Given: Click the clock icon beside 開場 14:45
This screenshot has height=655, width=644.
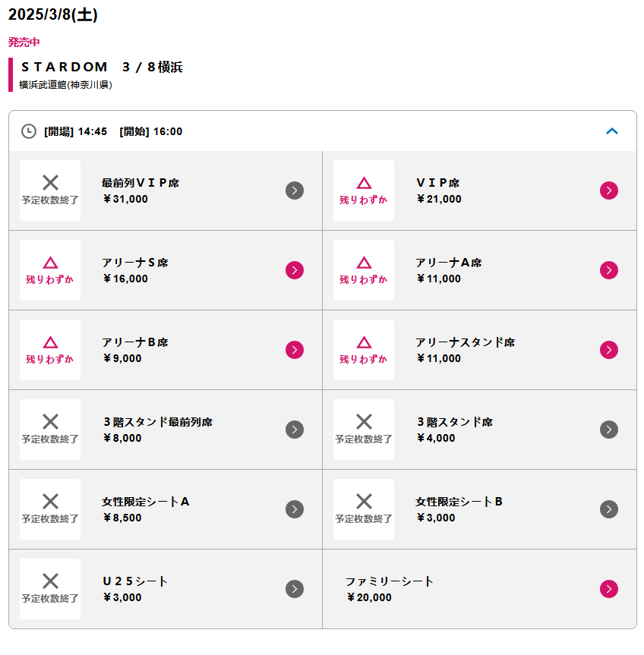Looking at the screenshot, I should pos(28,131).
